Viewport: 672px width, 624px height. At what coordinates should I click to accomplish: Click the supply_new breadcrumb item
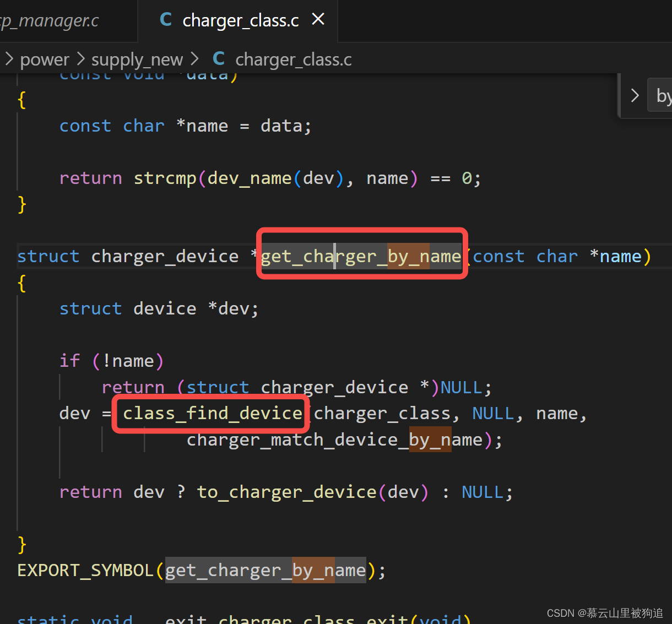pos(137,58)
